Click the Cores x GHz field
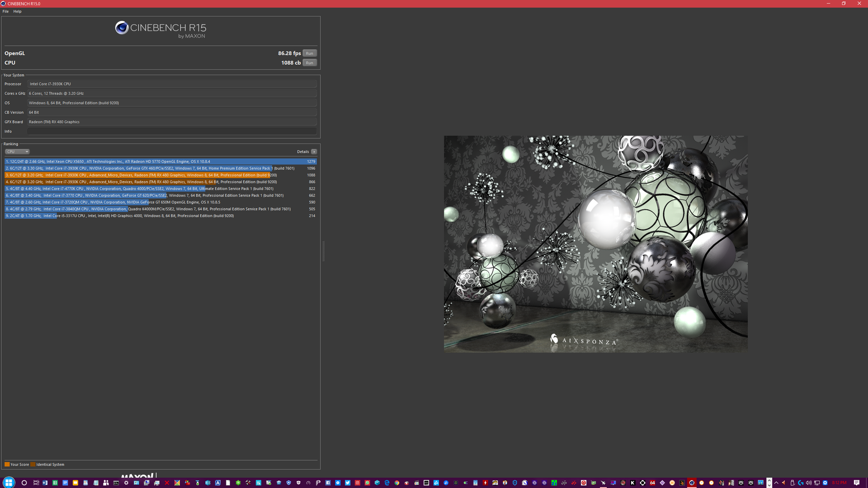 (172, 94)
